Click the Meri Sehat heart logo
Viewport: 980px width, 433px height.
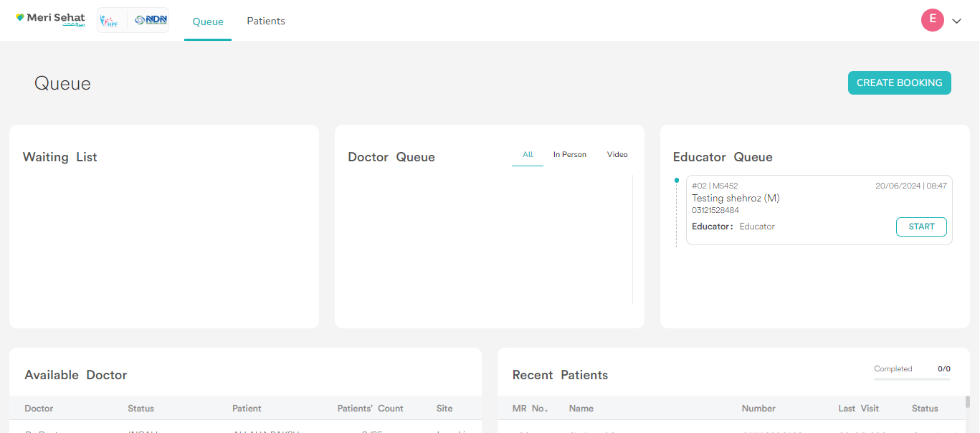(x=20, y=18)
